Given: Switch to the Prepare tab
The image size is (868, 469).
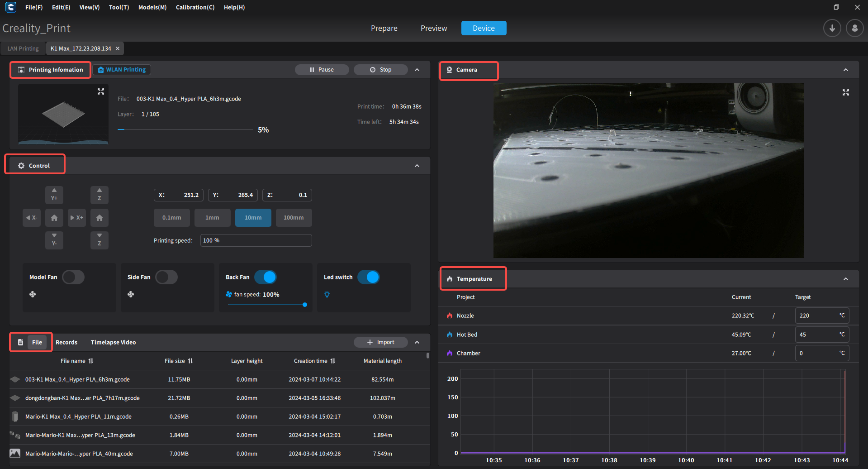Looking at the screenshot, I should click(x=384, y=28).
